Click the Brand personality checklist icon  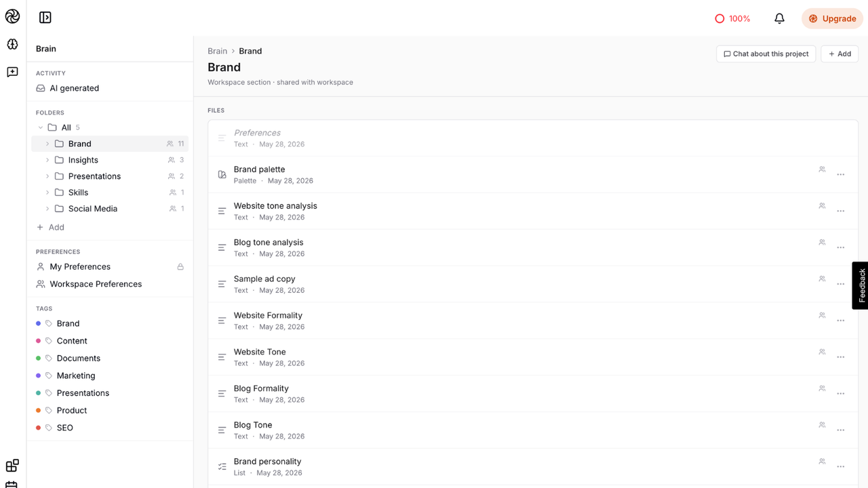(x=222, y=466)
